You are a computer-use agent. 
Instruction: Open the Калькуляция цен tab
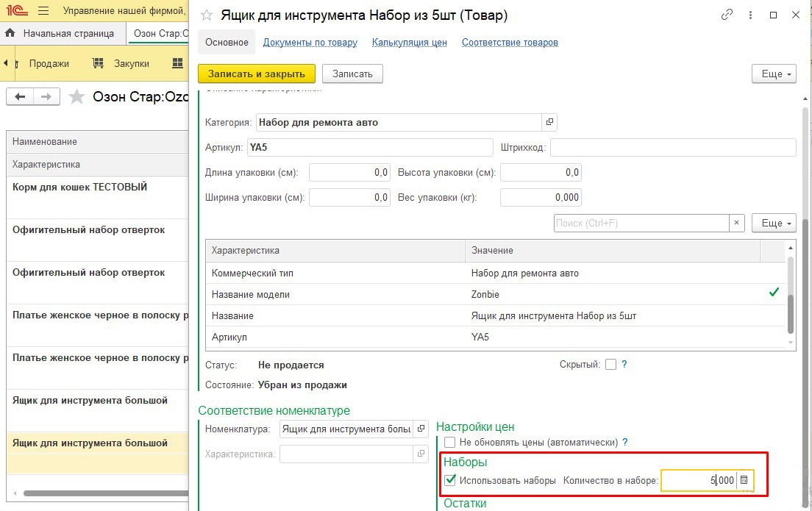[x=409, y=43]
